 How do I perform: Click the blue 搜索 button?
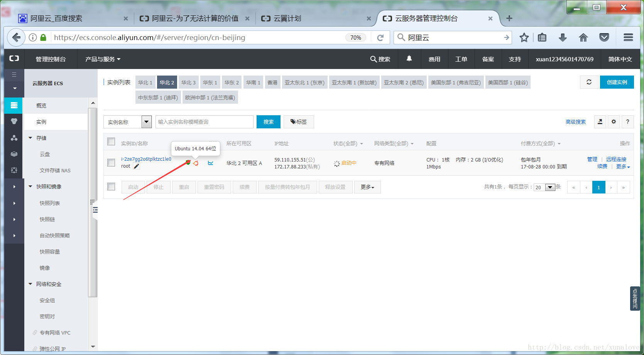coord(269,122)
